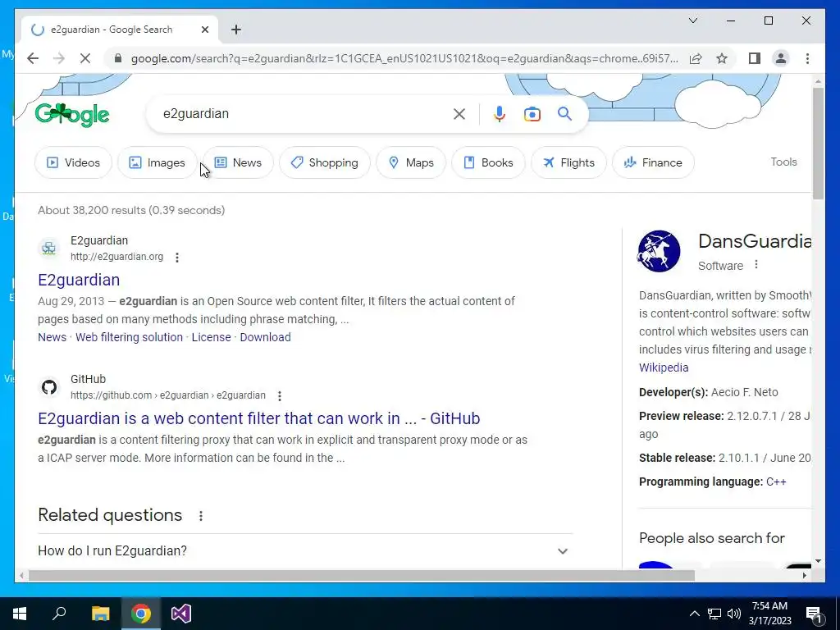Close the e2guardian Google Search tab

point(204,30)
